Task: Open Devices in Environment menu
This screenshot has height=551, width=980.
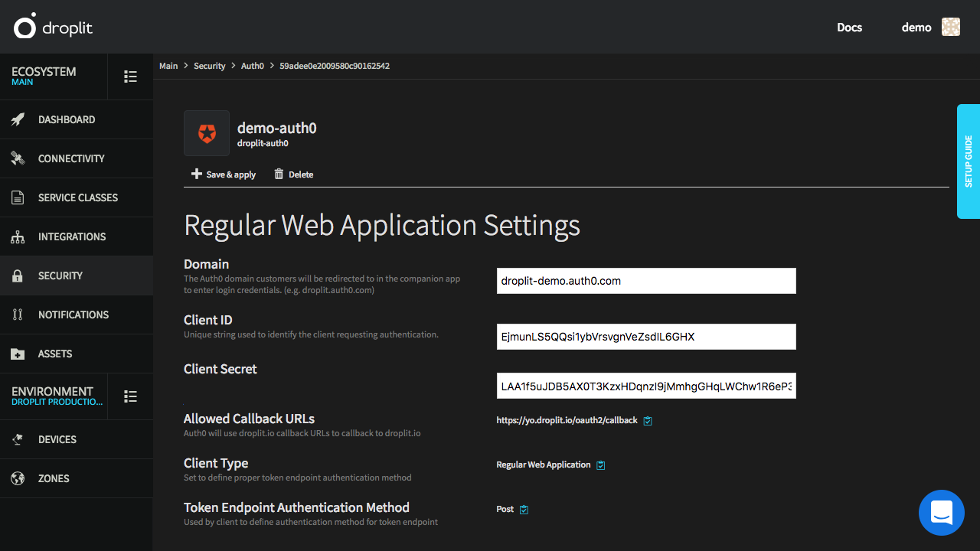Action: (x=77, y=439)
